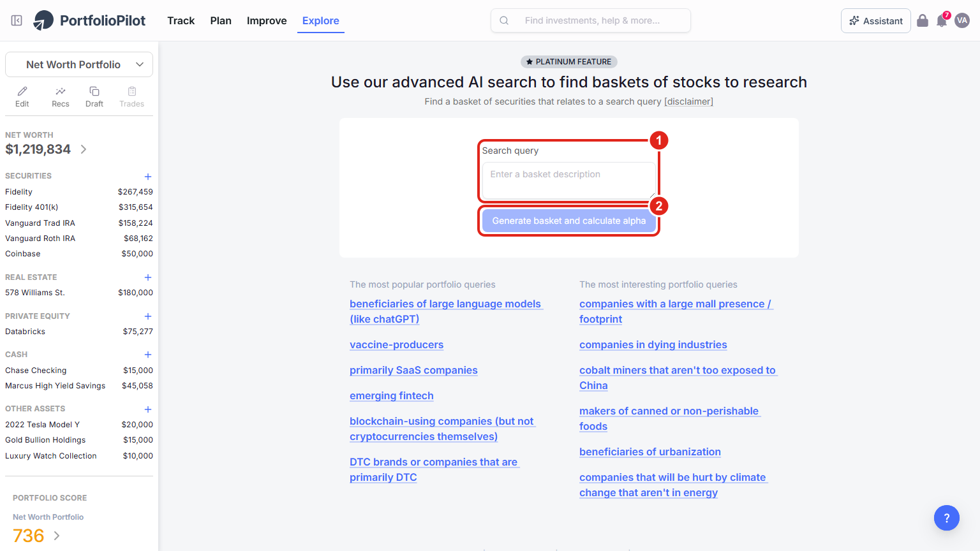
Task: Select cobalt miners query link
Action: coord(678,378)
